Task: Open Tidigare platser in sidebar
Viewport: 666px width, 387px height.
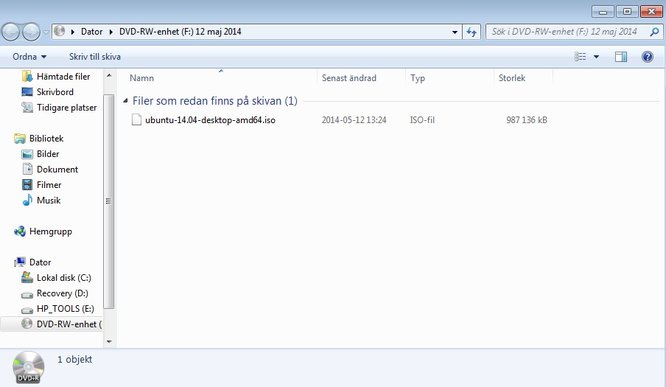Action: [x=67, y=107]
